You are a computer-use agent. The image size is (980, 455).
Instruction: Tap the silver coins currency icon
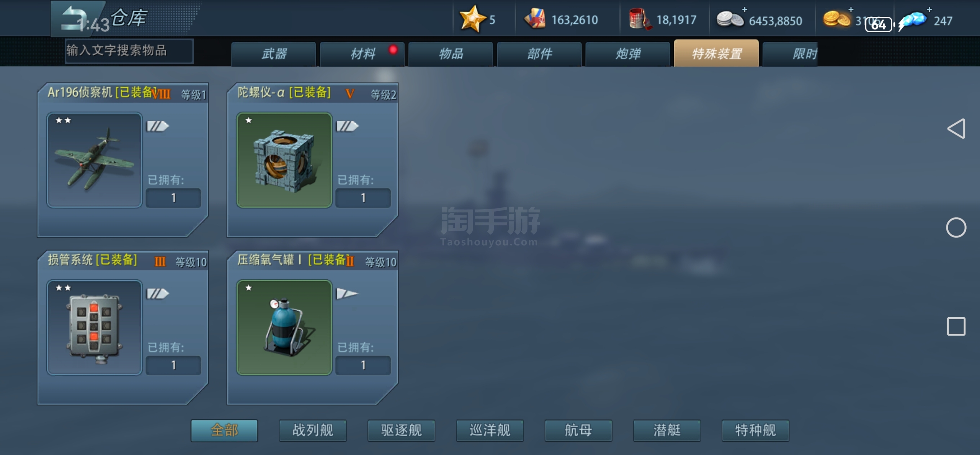730,19
